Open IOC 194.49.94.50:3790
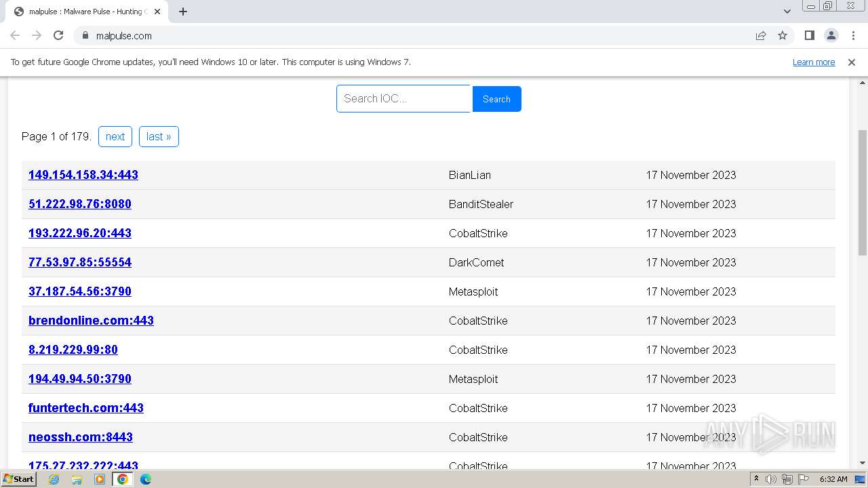 80,379
